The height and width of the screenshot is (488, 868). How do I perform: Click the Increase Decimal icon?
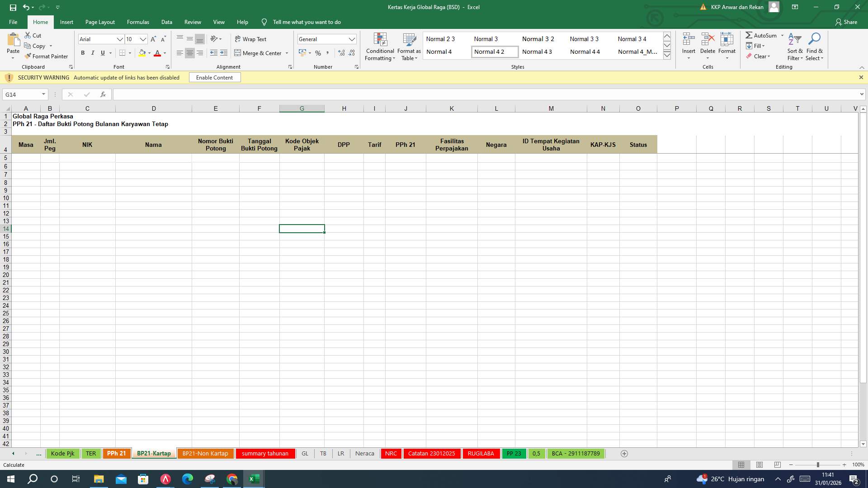point(341,53)
